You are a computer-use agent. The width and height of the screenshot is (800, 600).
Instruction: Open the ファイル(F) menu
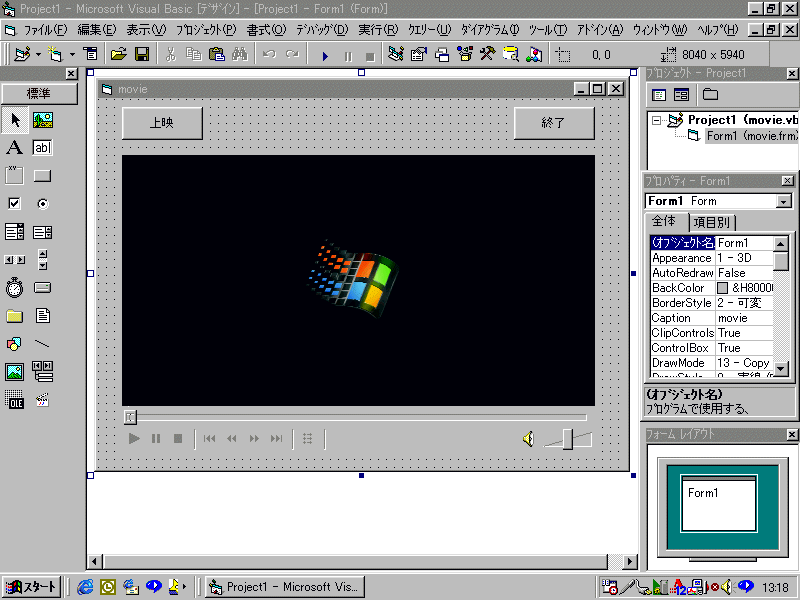45,30
